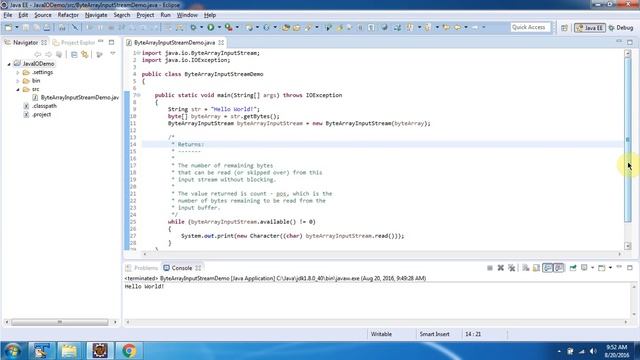Screen dimensions: 640x360
Task: Click the Pin Console icon
Action: (573, 268)
